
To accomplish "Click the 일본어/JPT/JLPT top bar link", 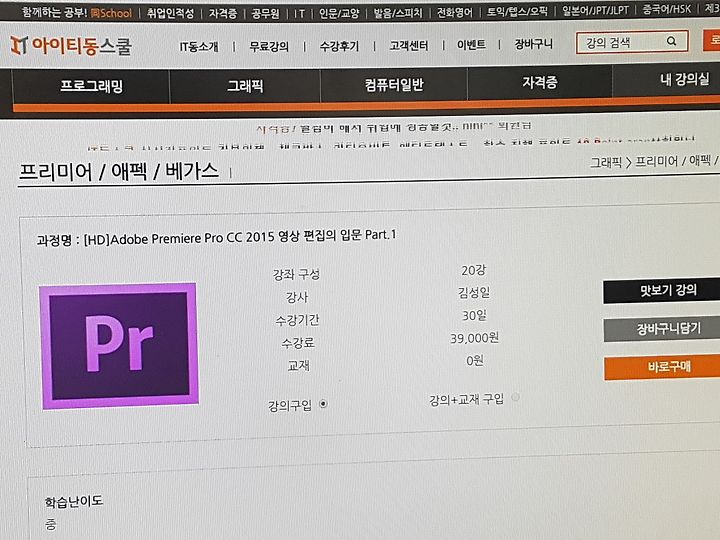I will (595, 10).
